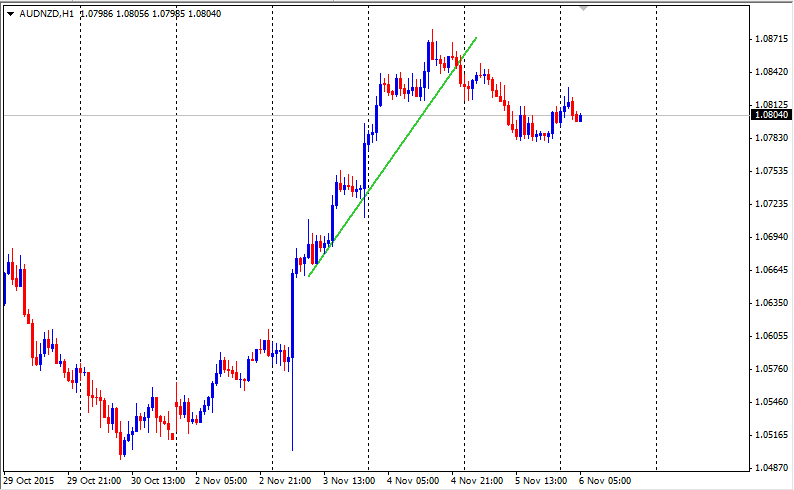Click the 1.08715 price scale label
The height and width of the screenshot is (490, 794).
[771, 39]
